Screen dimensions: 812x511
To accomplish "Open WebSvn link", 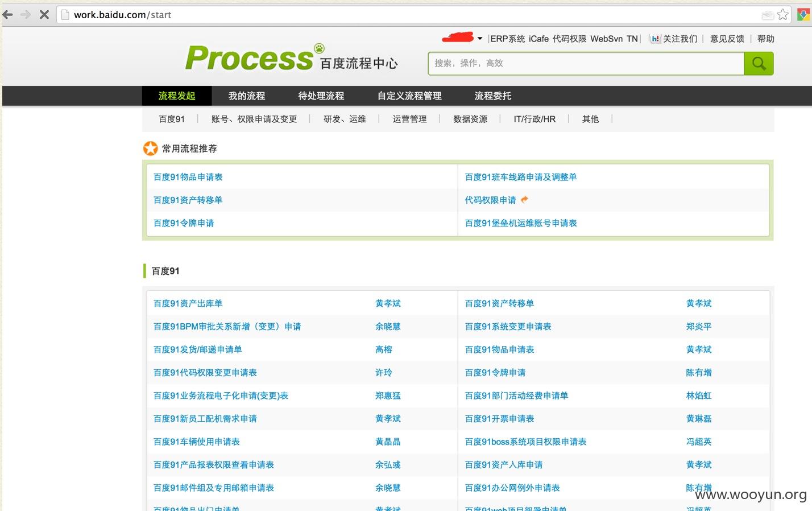I will pyautogui.click(x=607, y=39).
